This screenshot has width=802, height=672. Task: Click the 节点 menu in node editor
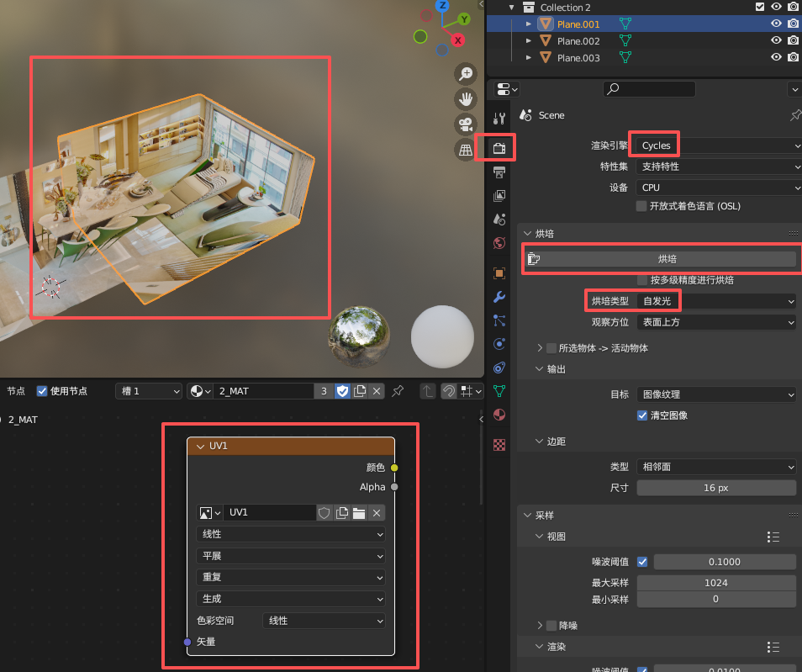[x=16, y=391]
